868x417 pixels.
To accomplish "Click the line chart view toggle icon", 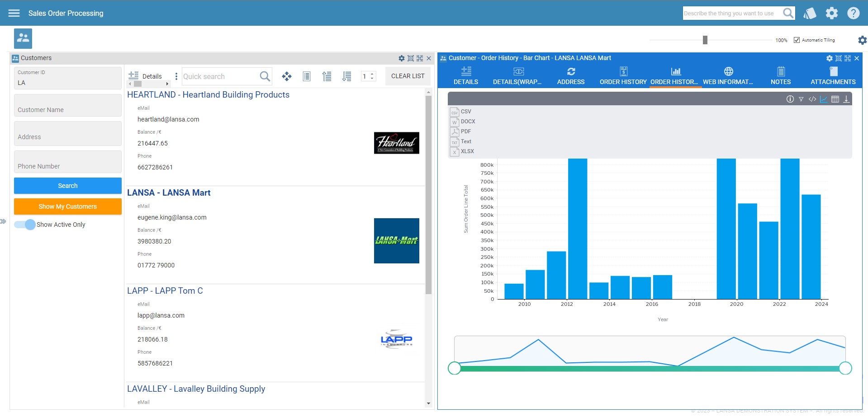I will tap(824, 98).
